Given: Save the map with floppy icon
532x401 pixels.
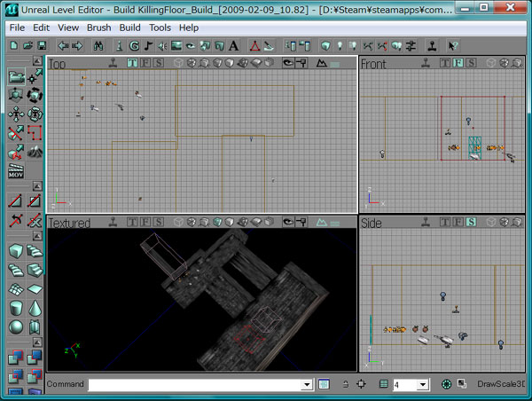Looking at the screenshot, I should (x=42, y=45).
